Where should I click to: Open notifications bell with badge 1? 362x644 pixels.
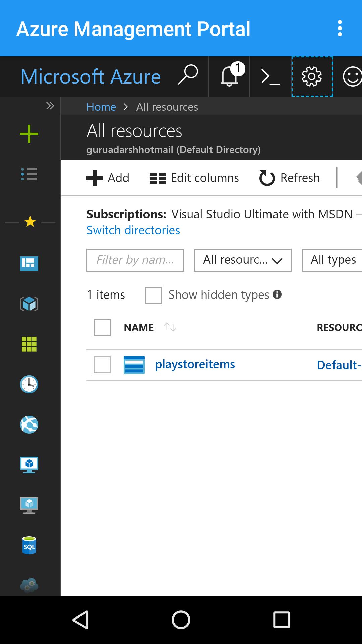point(230,76)
